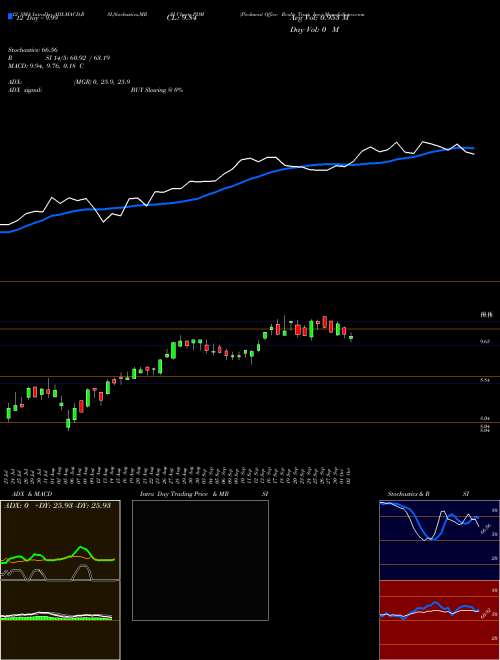The width and height of the screenshot is (500, 660).
Task: Click the 5.94 price axis label beside the lowest horizontal line
Action: 485,418
